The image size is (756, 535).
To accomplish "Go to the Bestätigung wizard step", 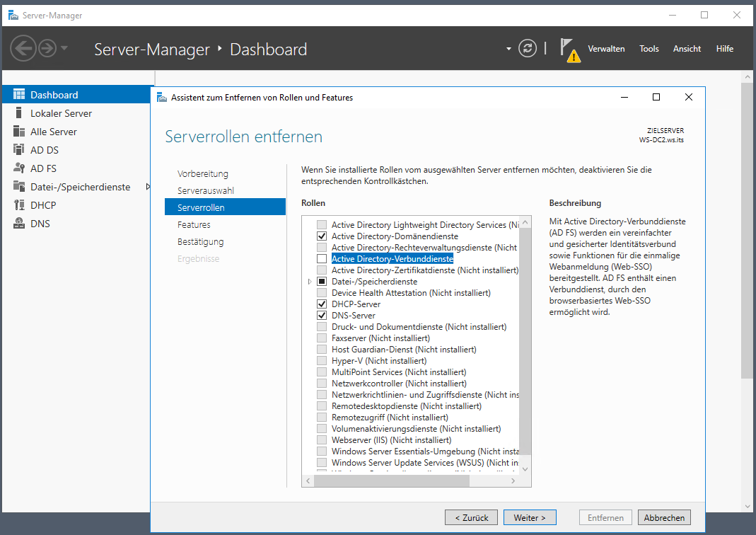I will (201, 242).
